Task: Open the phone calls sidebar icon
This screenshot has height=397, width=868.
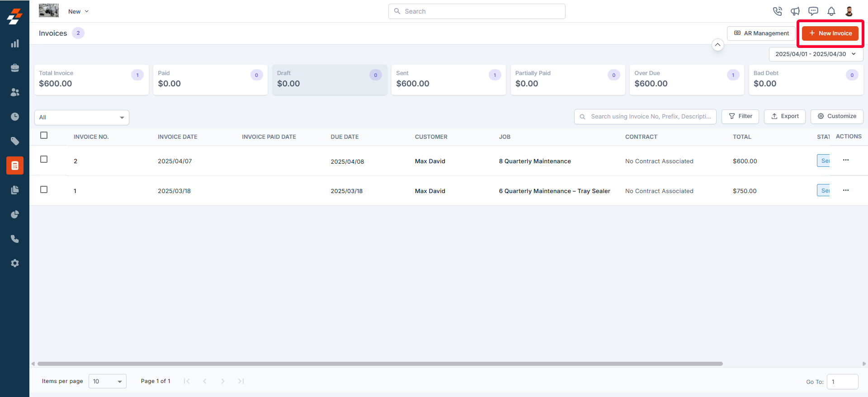Action: tap(15, 239)
